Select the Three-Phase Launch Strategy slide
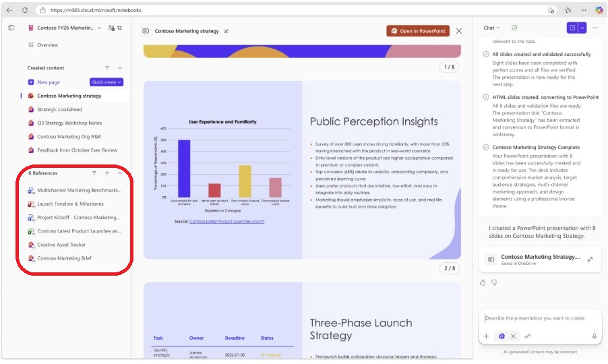Viewport: 608px width, 364px height. [x=302, y=320]
